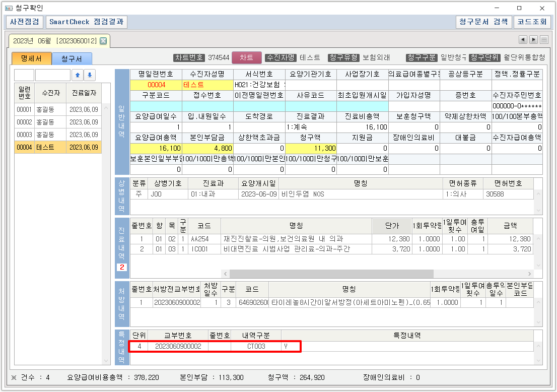The width and height of the screenshot is (557, 392).
Task: Click the blue up arrow above patient list
Action: click(x=78, y=75)
